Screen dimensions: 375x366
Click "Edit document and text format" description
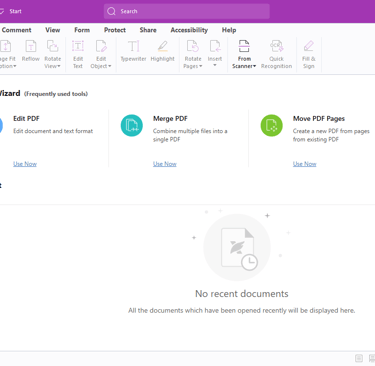(53, 131)
